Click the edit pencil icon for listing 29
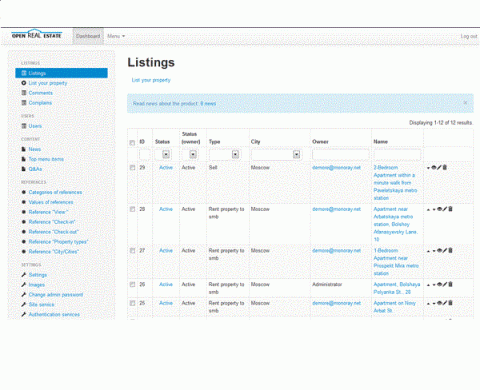Image resolution: width=480 pixels, height=390 pixels. pyautogui.click(x=439, y=168)
